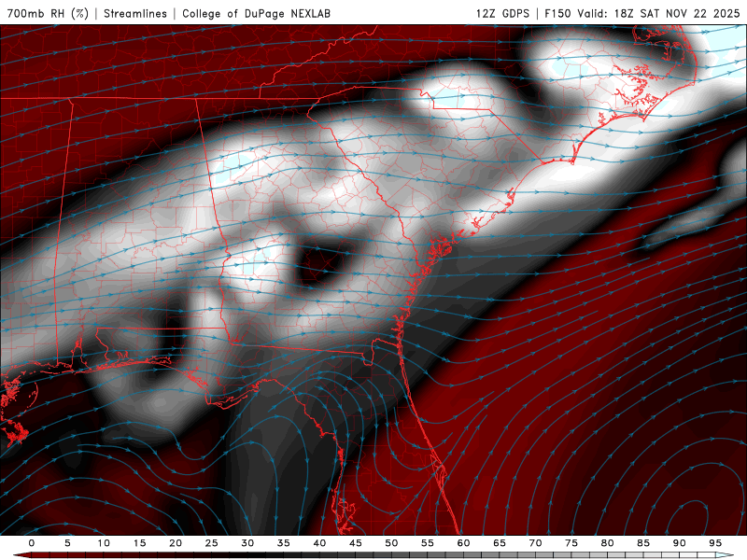747x560 pixels.
Task: Click the "25" value on the color scale
Action: pyautogui.click(x=212, y=543)
